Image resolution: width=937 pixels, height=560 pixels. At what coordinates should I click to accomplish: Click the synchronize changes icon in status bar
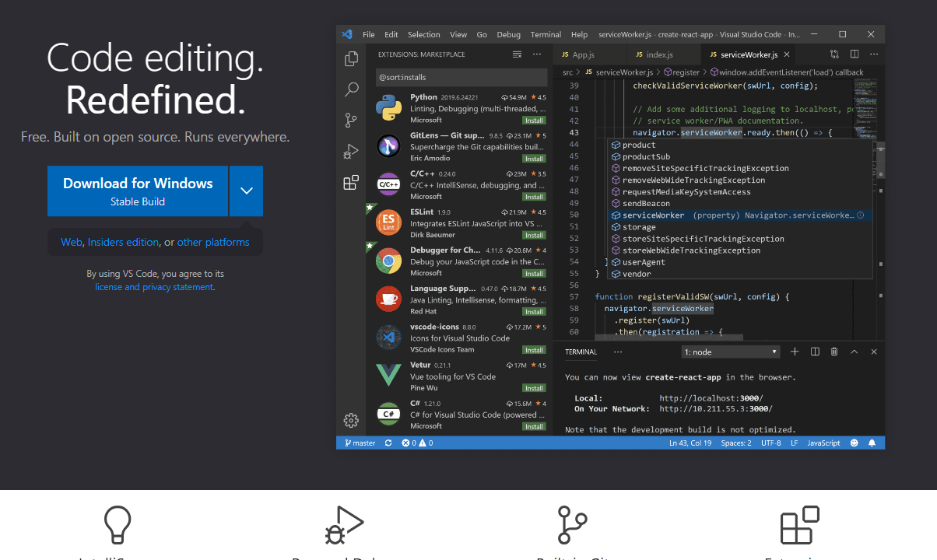click(x=388, y=443)
